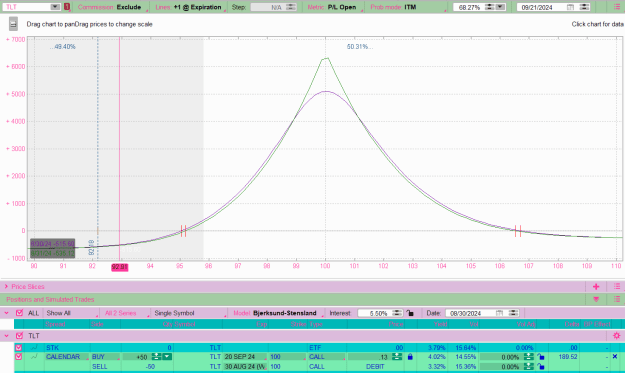Open strike 100 dropdown on 20 SEP row
625x373 pixels.
(x=287, y=357)
